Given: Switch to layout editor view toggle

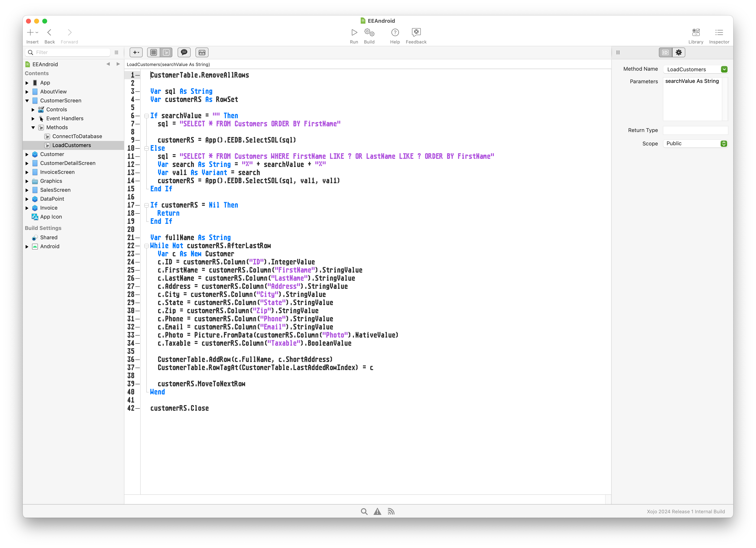Looking at the screenshot, I should pos(154,52).
